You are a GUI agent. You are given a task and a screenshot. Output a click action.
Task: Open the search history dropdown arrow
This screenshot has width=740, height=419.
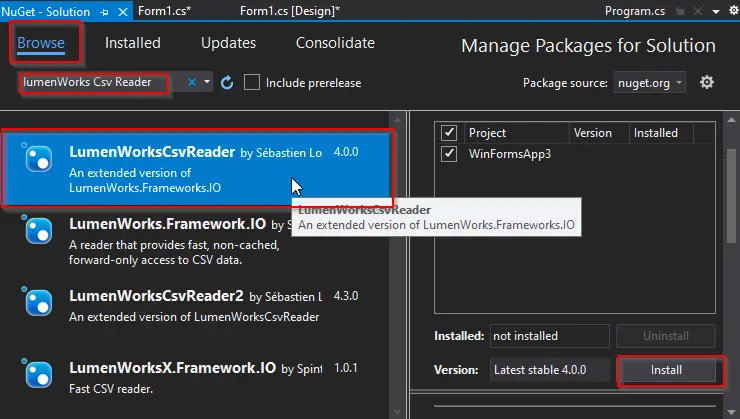coord(207,82)
